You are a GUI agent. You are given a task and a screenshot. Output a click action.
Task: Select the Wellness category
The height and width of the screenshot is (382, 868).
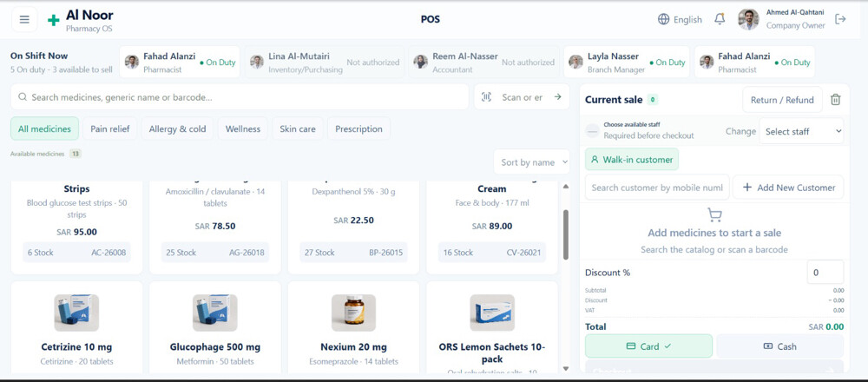[x=242, y=129]
